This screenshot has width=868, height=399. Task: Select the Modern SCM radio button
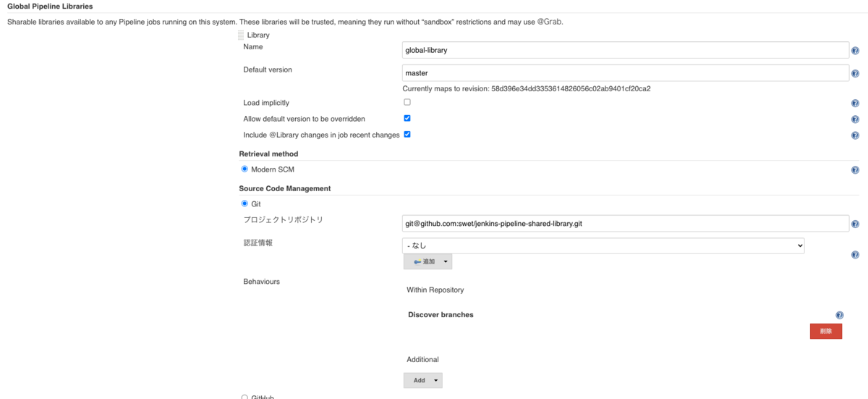(244, 169)
